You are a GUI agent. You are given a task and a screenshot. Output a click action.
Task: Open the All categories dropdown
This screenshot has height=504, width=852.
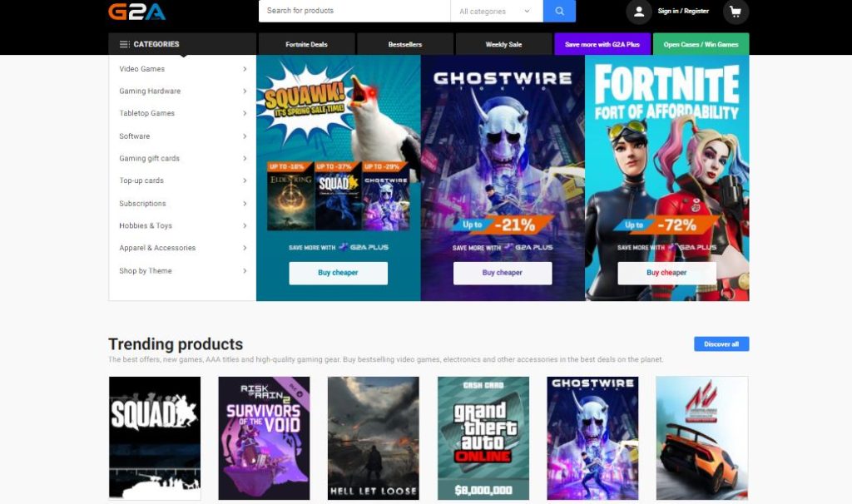[497, 11]
